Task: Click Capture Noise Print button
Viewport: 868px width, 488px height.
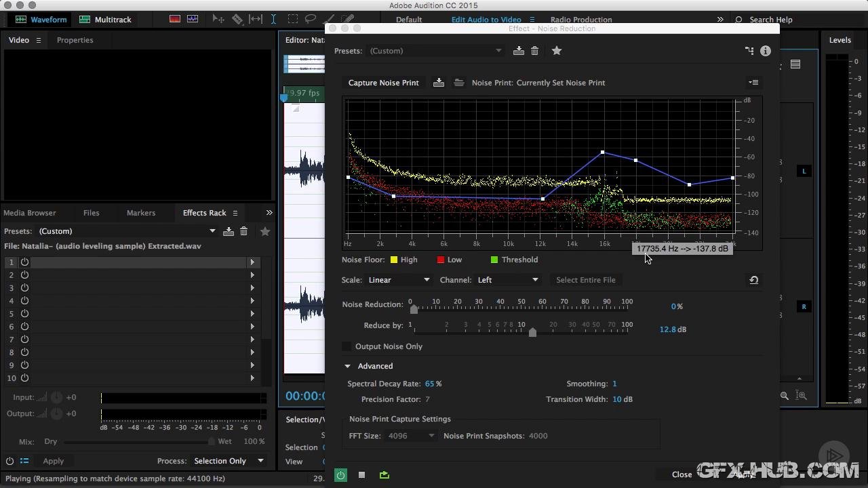Action: pyautogui.click(x=383, y=83)
